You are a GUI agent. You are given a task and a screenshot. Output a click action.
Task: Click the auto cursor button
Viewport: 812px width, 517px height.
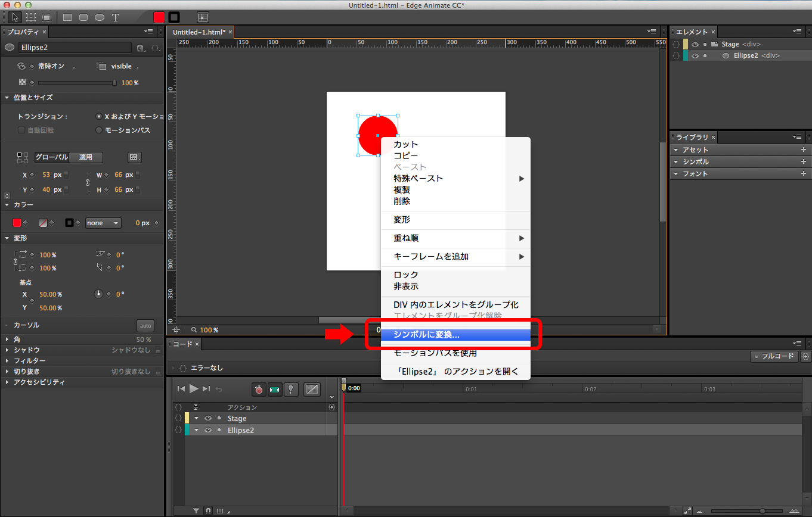(145, 326)
